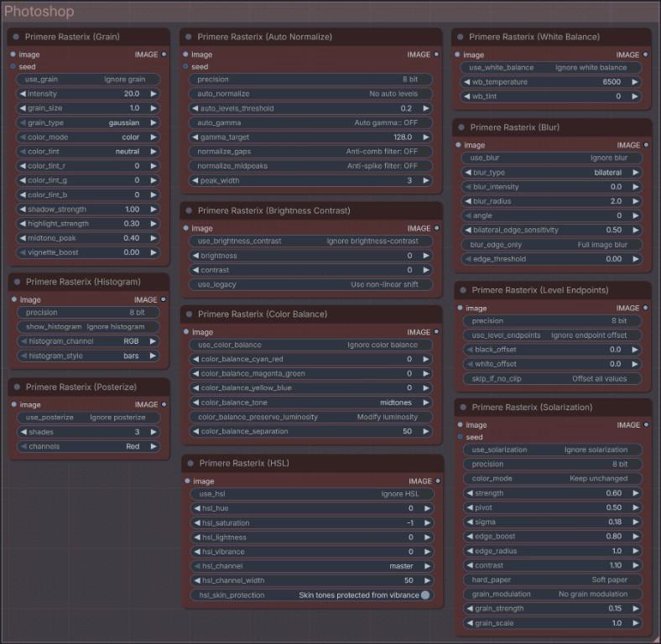The image size is (661, 644).
Task: Click the seed input socket of Solarization node
Action: click(x=461, y=437)
